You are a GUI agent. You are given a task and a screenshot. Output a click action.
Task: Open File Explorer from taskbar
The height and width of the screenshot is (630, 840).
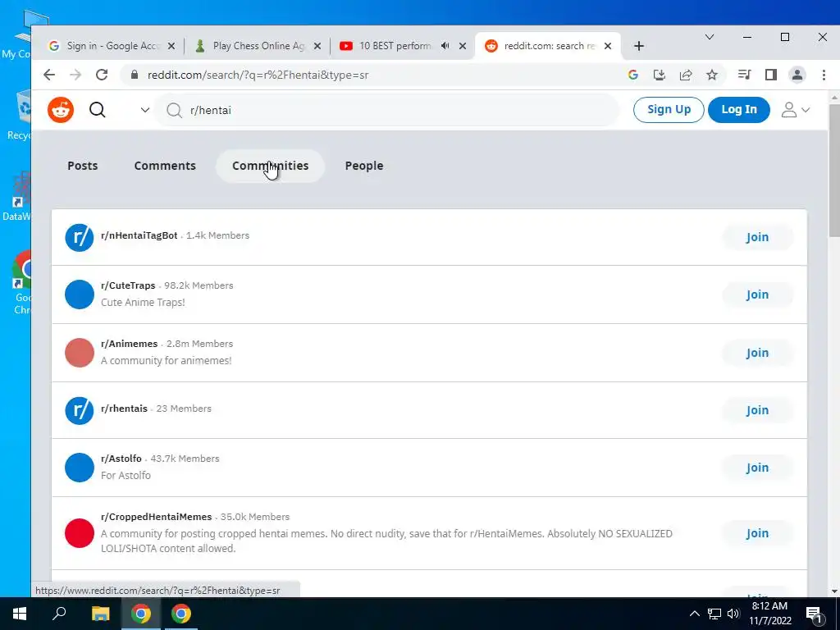click(100, 614)
